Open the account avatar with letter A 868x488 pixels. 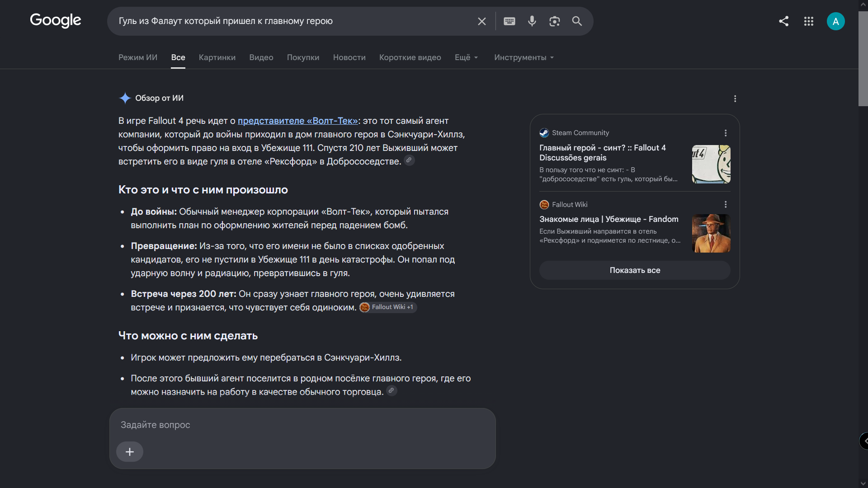click(x=836, y=21)
